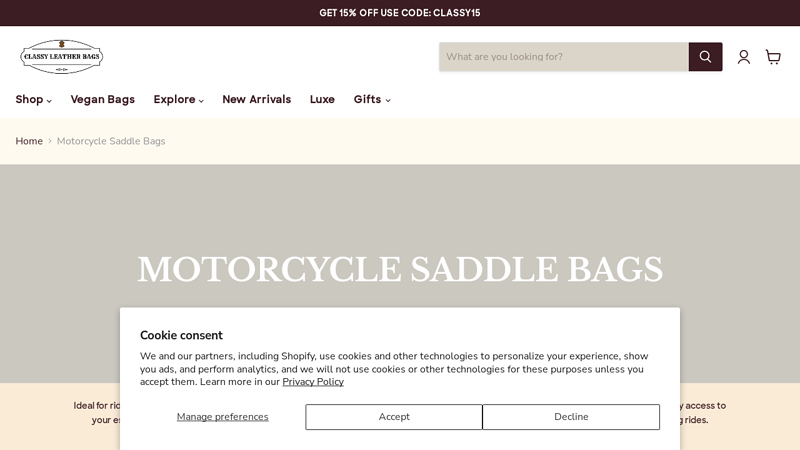Open the Vegan Bags menu item

[x=102, y=100]
